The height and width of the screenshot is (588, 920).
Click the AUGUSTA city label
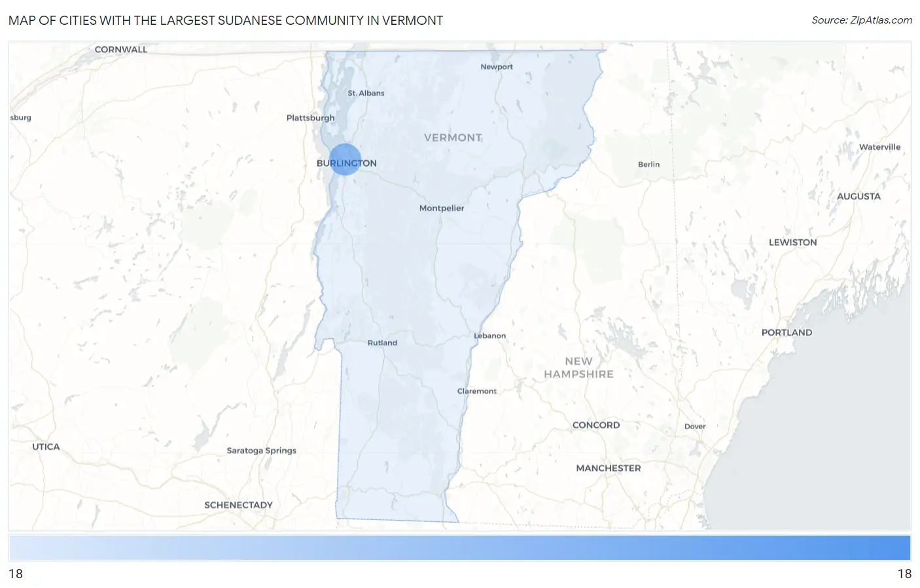pyautogui.click(x=858, y=196)
